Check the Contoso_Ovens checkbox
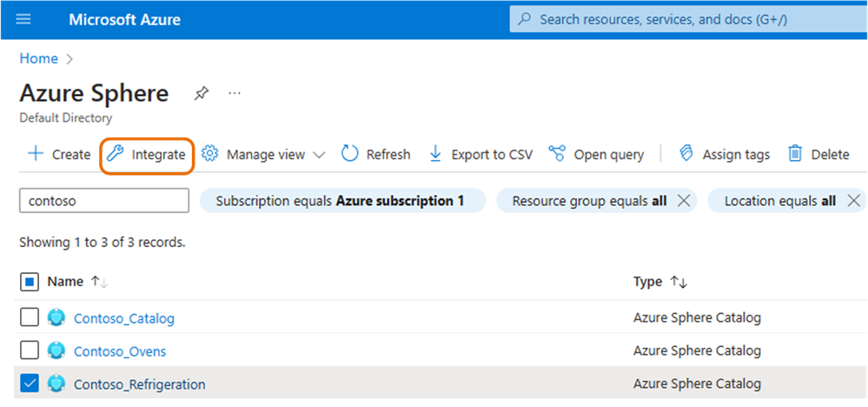Viewport: 868px width, 407px height. [x=30, y=350]
